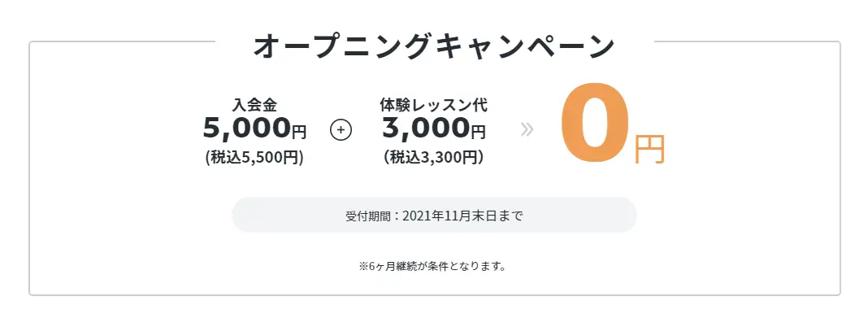Click the (税込5,500円) text
The image size is (868, 314).
254,158
